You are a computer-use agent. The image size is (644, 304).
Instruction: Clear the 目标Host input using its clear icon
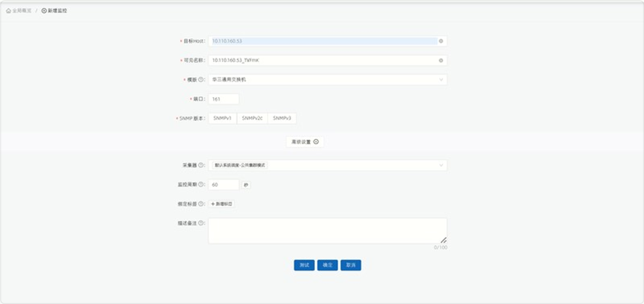click(441, 41)
